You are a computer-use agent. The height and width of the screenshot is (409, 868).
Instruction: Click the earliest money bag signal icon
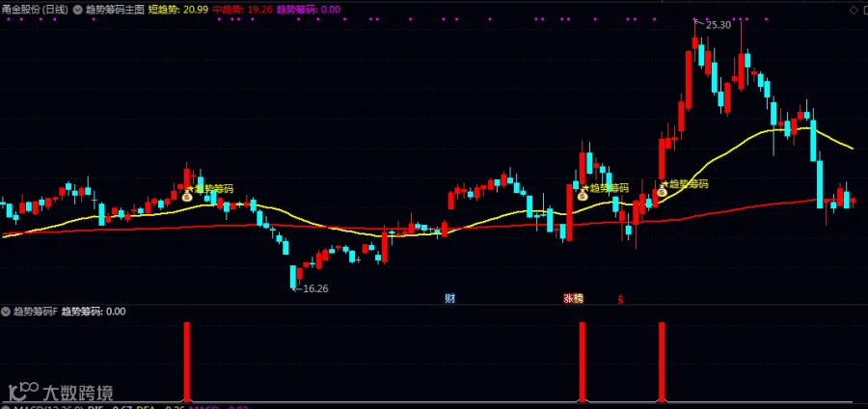(187, 196)
